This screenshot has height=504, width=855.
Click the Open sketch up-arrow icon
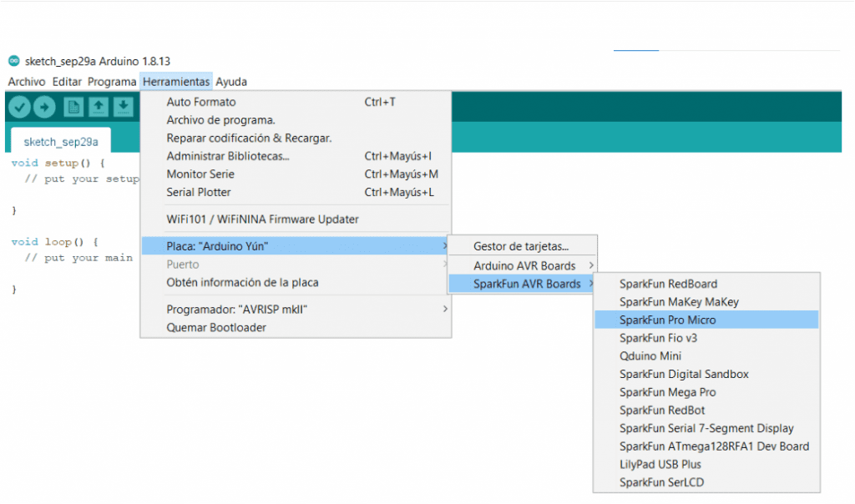click(99, 107)
